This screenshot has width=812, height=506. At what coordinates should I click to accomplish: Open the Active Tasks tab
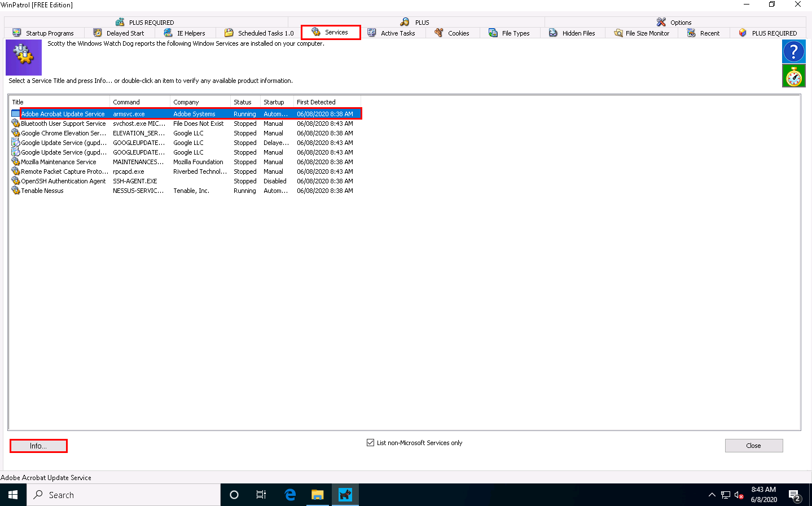click(391, 33)
